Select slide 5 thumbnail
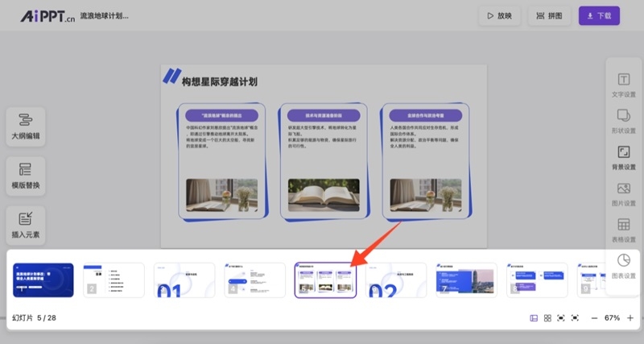The image size is (644, 344). point(325,280)
